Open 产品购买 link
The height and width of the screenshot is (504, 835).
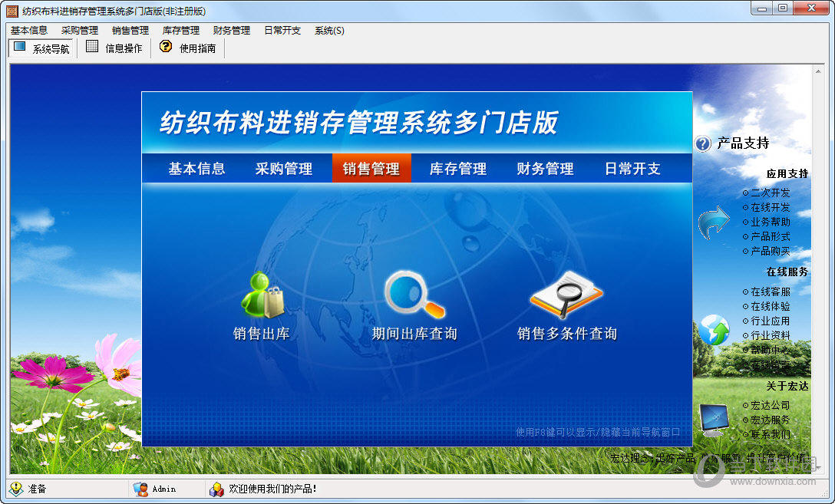770,251
